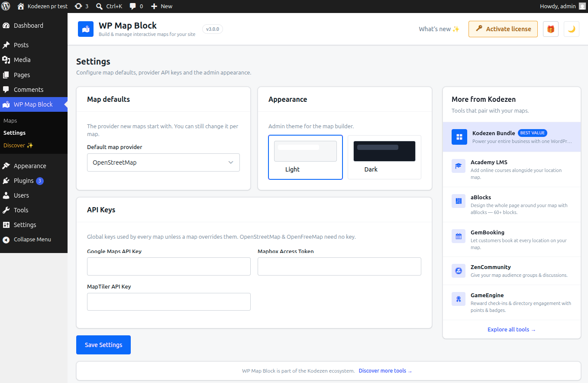Click the BEST VALUE badge
588x383 pixels.
point(533,133)
